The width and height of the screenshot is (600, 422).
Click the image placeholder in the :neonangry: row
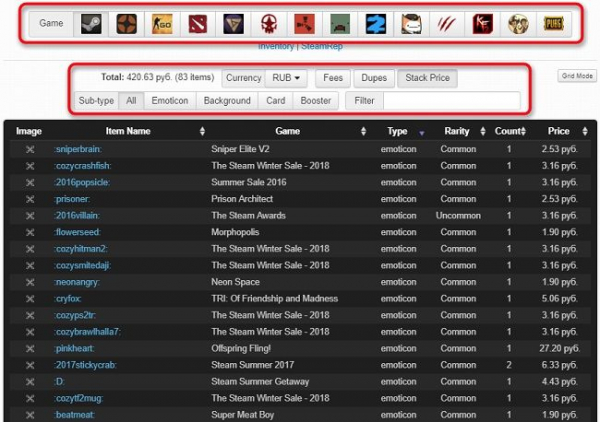30,282
